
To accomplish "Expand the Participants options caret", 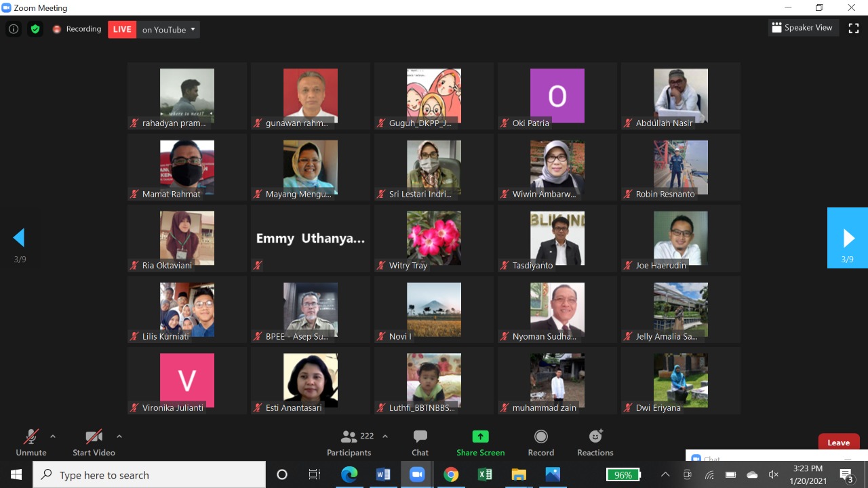I will point(385,436).
